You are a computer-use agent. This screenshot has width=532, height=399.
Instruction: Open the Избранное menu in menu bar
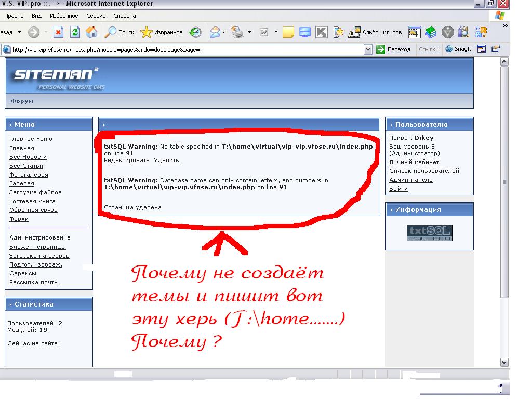click(64, 16)
